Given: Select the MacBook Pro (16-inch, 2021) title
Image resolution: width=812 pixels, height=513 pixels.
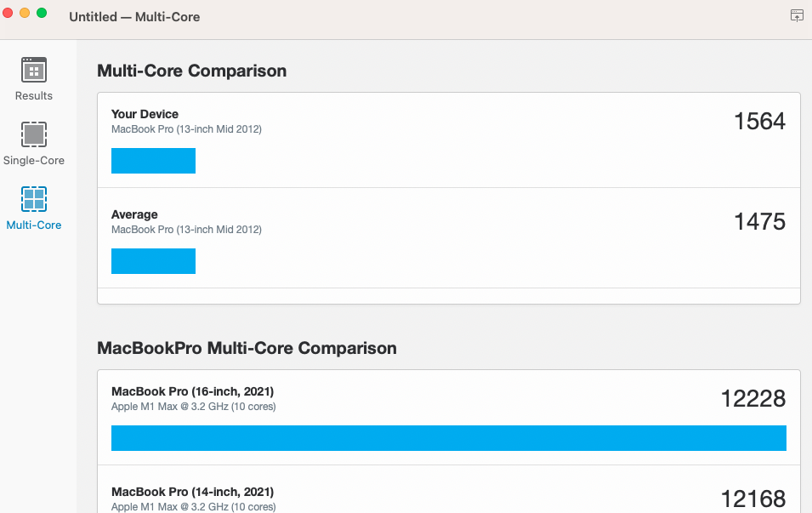Looking at the screenshot, I should click(x=192, y=391).
